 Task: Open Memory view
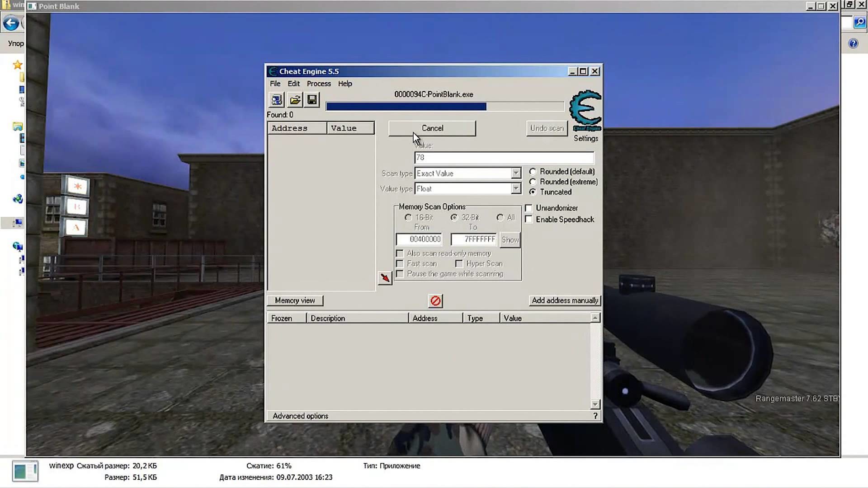[295, 300]
